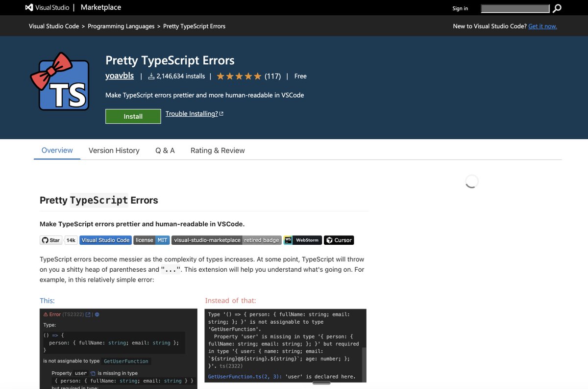Screen dimensions: 588x389
Task: Click the external-link icon after Trouble Installing
Action: (x=221, y=114)
